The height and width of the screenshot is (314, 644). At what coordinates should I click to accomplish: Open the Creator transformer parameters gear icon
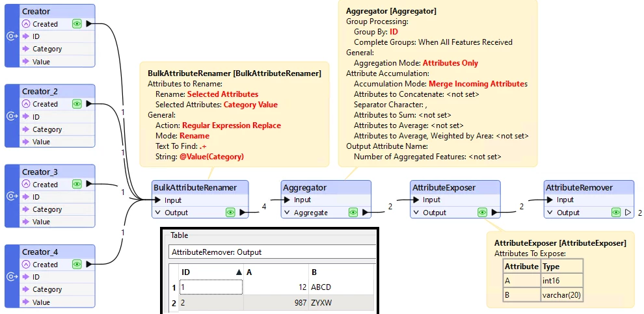pyautogui.click(x=12, y=36)
